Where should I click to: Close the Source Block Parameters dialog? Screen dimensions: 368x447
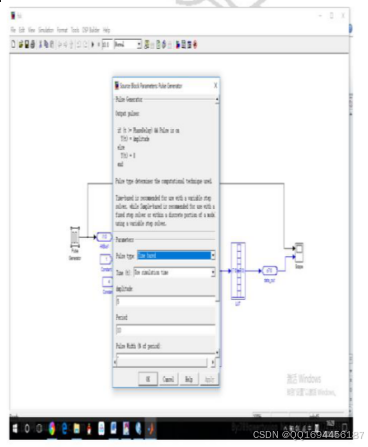[x=215, y=86]
